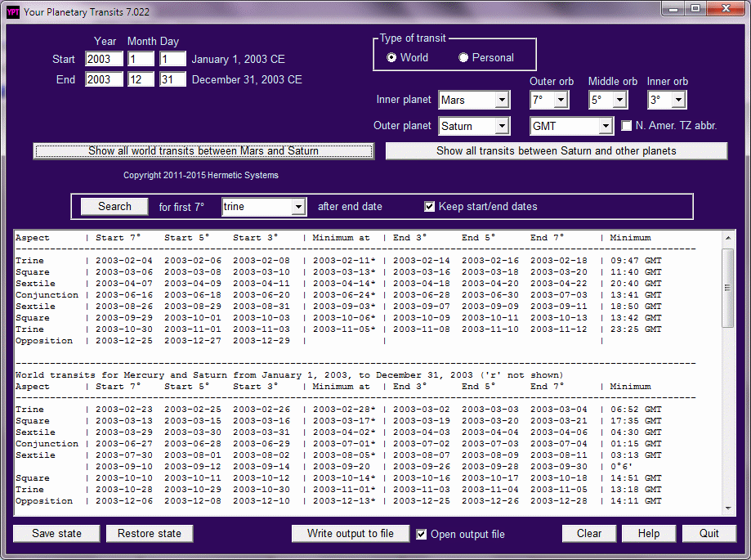Image resolution: width=751 pixels, height=560 pixels.
Task: Toggle the Open output file checkbox
Action: tap(421, 534)
